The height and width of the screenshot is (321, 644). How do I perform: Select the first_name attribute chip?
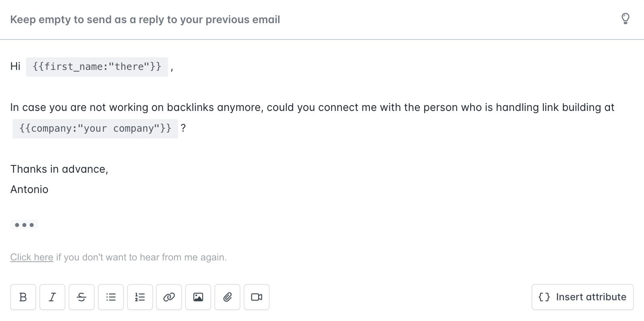click(x=97, y=67)
